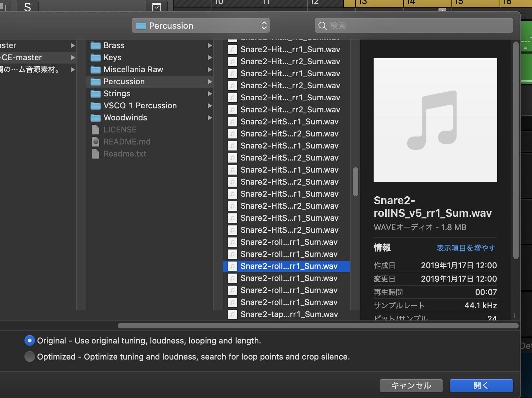Viewport: 532px width, 398px height.
Task: Expand the Miscellania Raw folder arrow
Action: click(x=210, y=70)
